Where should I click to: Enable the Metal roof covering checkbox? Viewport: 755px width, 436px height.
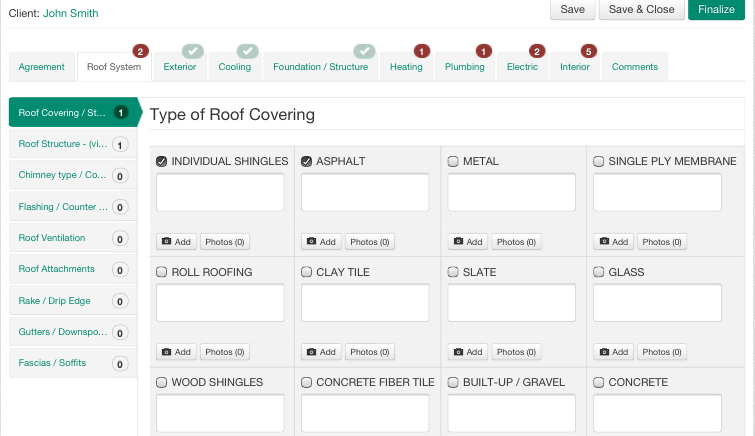coord(453,161)
